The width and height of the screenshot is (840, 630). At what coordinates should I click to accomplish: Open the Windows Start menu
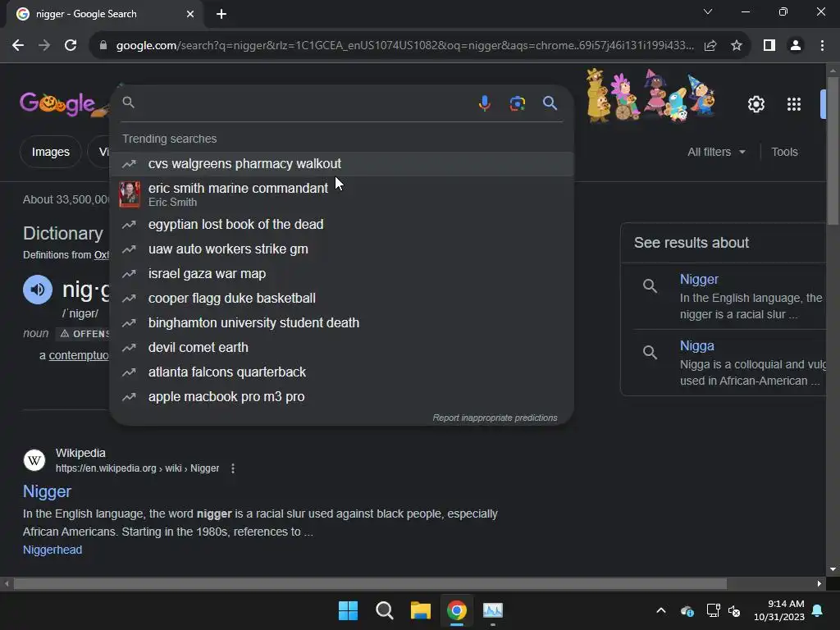[x=348, y=610]
